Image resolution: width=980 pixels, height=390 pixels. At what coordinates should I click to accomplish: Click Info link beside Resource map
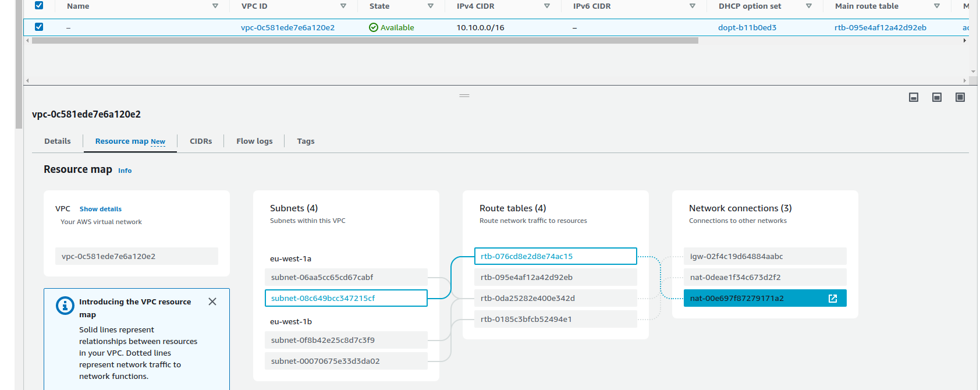point(125,171)
